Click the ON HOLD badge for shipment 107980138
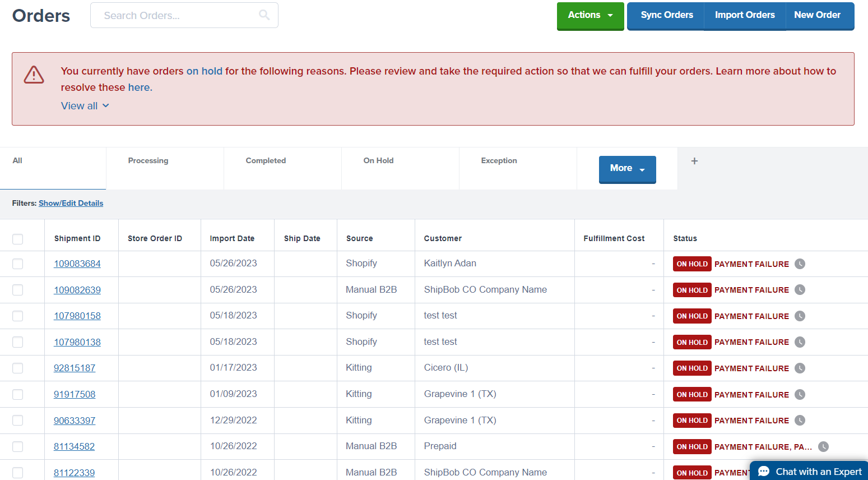The image size is (868, 480). pos(692,342)
